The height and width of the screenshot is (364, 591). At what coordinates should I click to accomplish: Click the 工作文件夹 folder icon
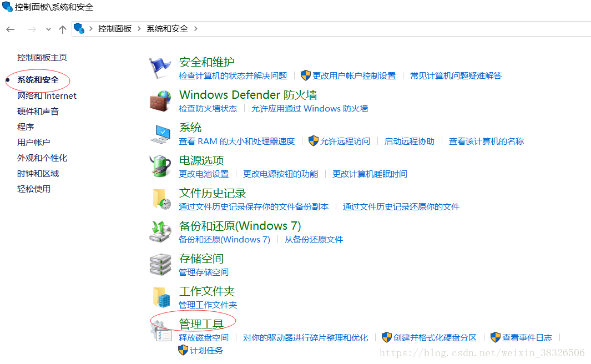pyautogui.click(x=161, y=297)
